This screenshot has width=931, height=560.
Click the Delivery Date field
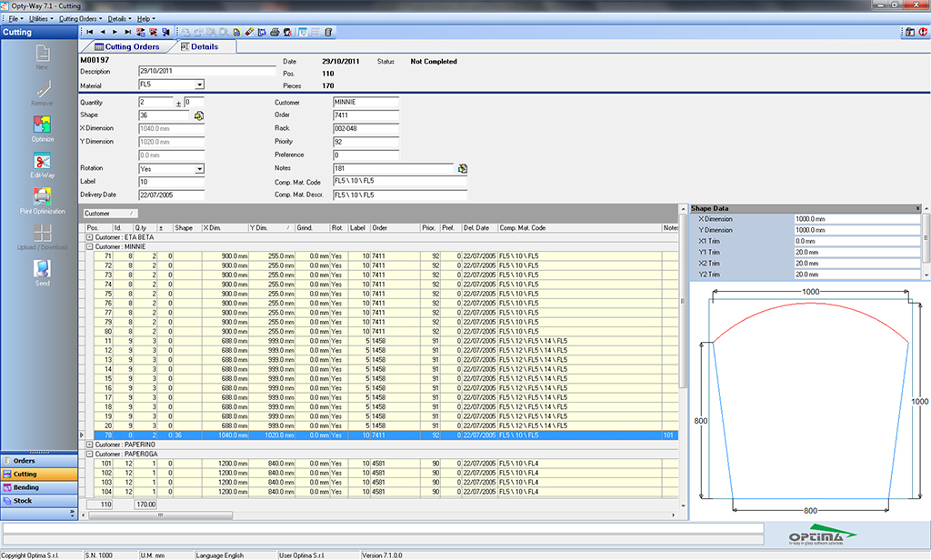point(172,195)
